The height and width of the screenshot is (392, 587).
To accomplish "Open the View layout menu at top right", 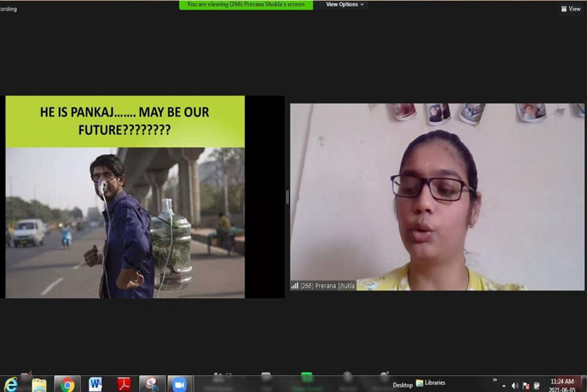I will pos(571,9).
